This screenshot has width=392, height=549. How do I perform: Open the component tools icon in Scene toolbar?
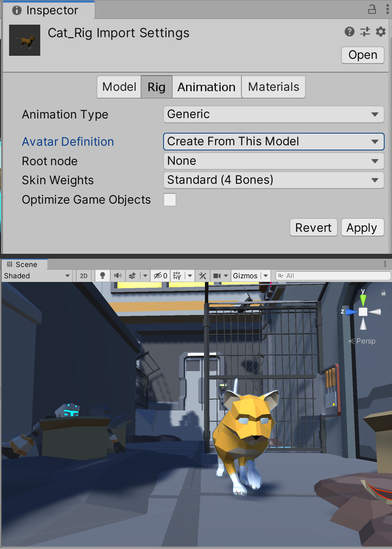pos(203,276)
